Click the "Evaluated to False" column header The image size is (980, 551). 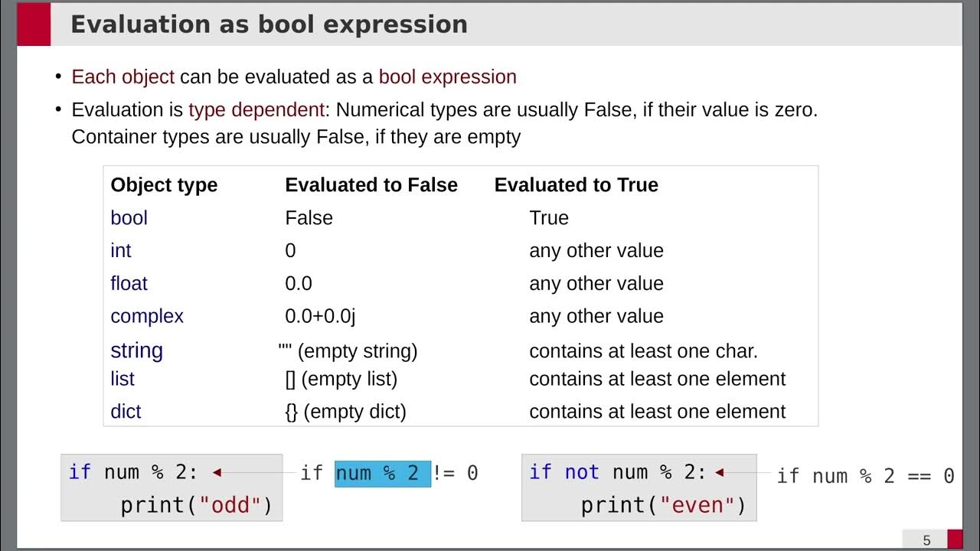click(x=371, y=185)
